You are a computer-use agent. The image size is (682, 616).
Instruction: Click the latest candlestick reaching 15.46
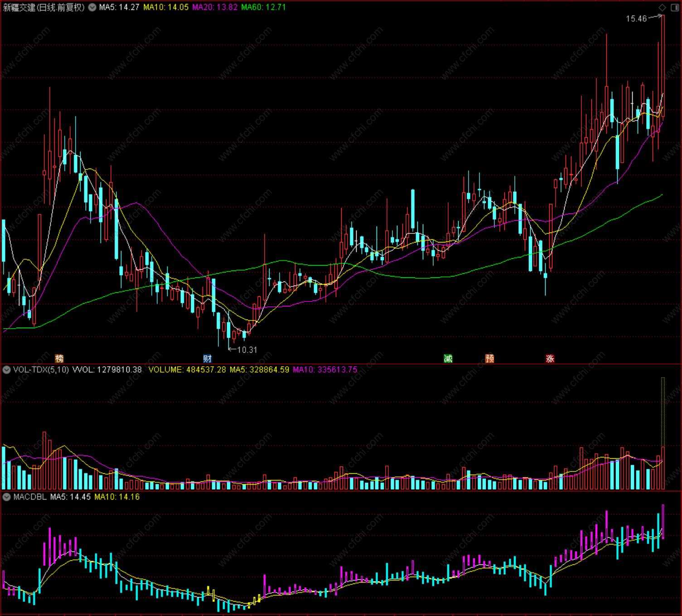point(663,66)
